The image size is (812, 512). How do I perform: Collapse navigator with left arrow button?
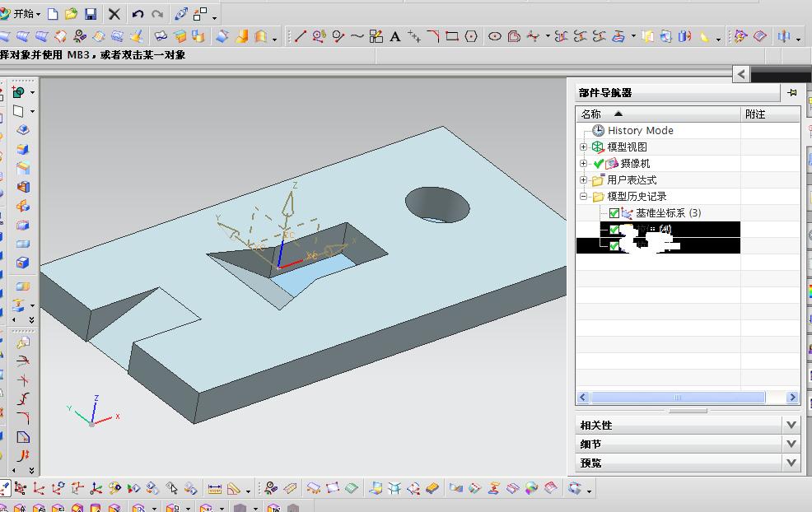[x=741, y=75]
